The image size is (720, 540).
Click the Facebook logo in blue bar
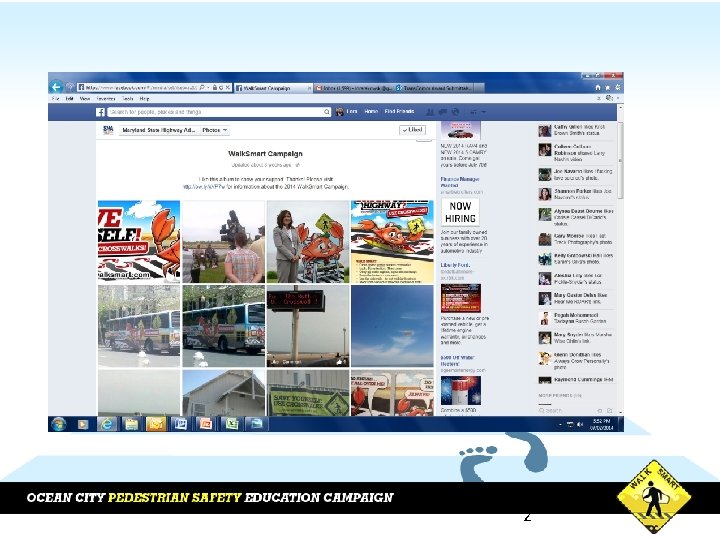100,112
